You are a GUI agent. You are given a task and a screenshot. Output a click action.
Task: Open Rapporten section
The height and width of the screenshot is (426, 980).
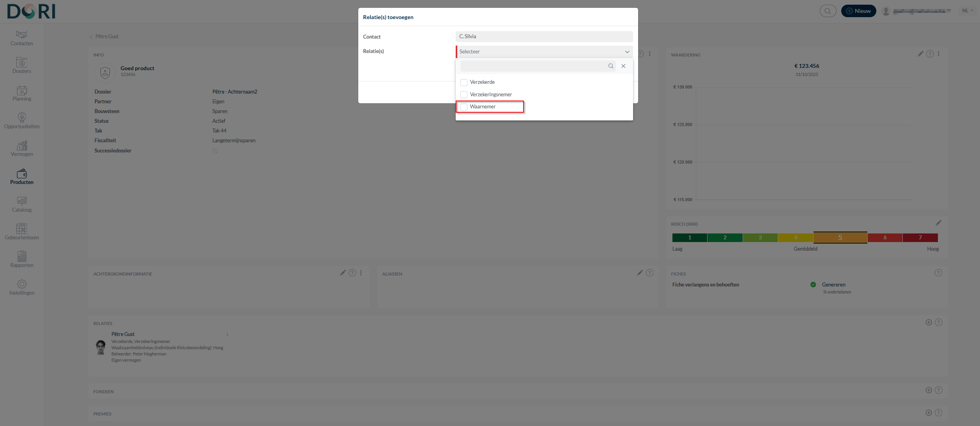22,260
